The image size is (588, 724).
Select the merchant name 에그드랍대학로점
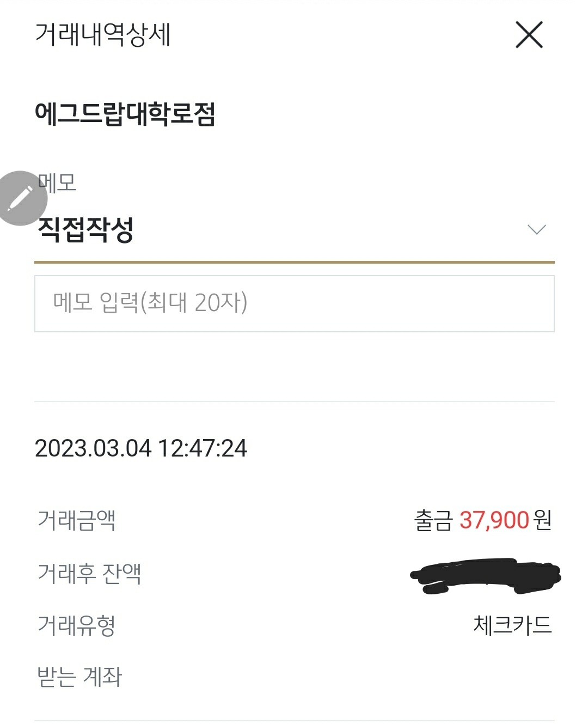(125, 114)
